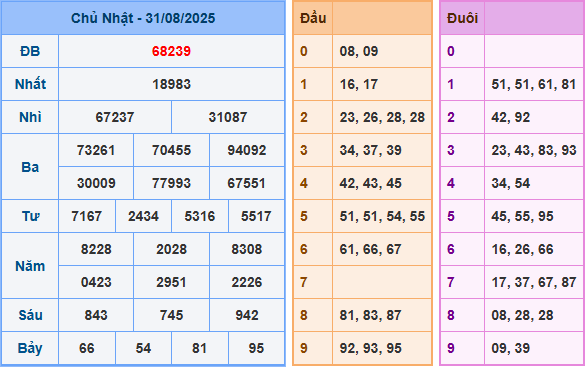Select seventh prize number 81
Viewport: 586px width, 367px height.
click(200, 348)
